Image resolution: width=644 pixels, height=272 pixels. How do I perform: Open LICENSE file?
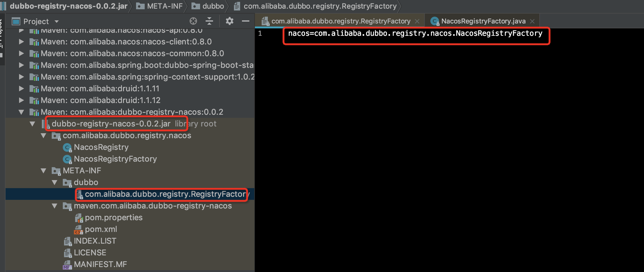(x=90, y=253)
